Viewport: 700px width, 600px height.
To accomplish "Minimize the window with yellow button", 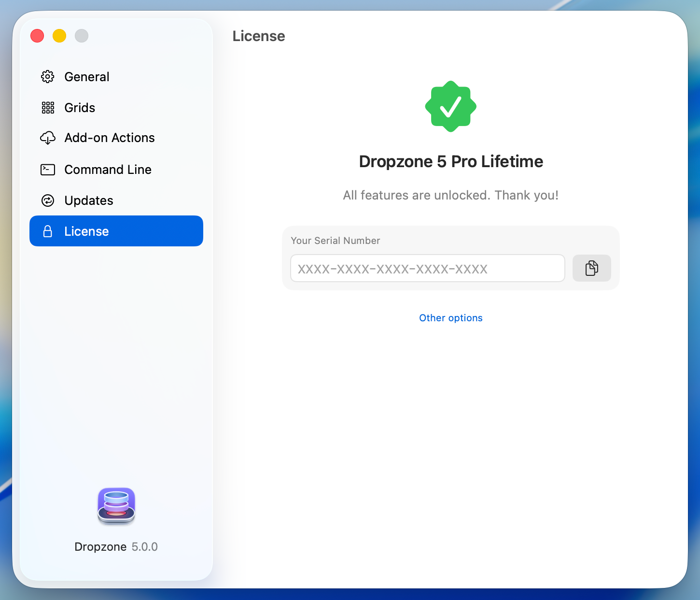I will click(x=59, y=36).
